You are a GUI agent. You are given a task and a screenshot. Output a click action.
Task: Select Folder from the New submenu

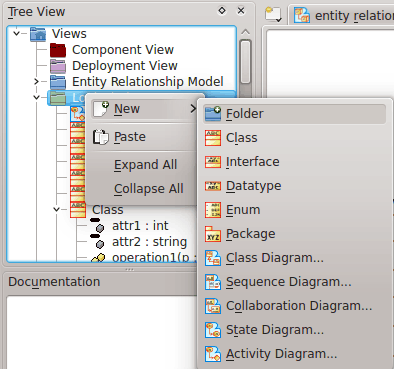coord(294,114)
